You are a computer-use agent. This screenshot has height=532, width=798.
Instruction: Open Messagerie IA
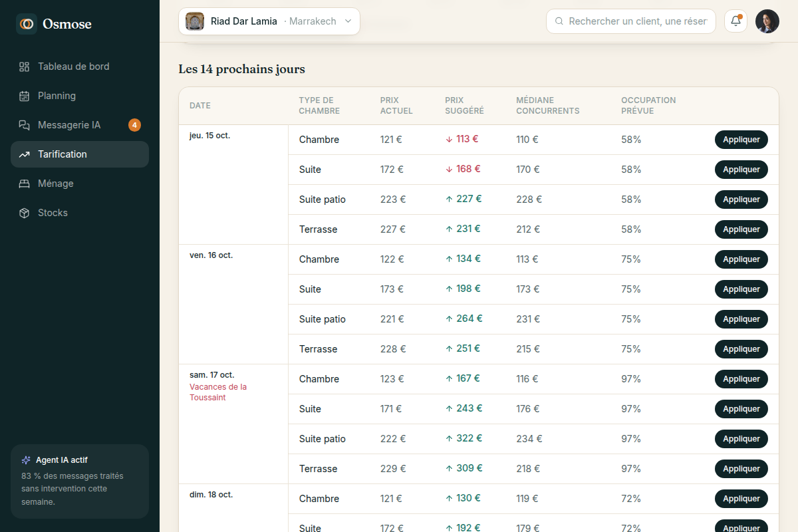[x=80, y=125]
